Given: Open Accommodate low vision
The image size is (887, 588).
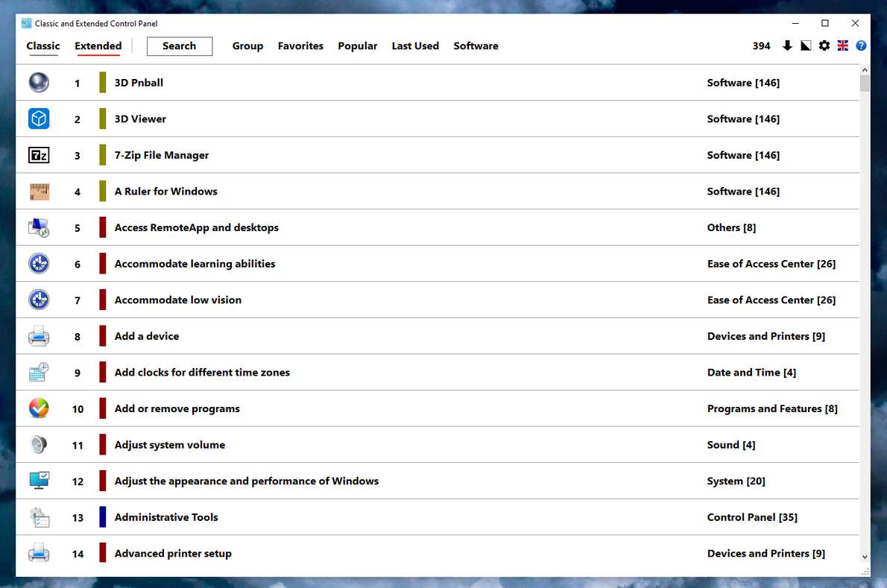Looking at the screenshot, I should pyautogui.click(x=438, y=300).
